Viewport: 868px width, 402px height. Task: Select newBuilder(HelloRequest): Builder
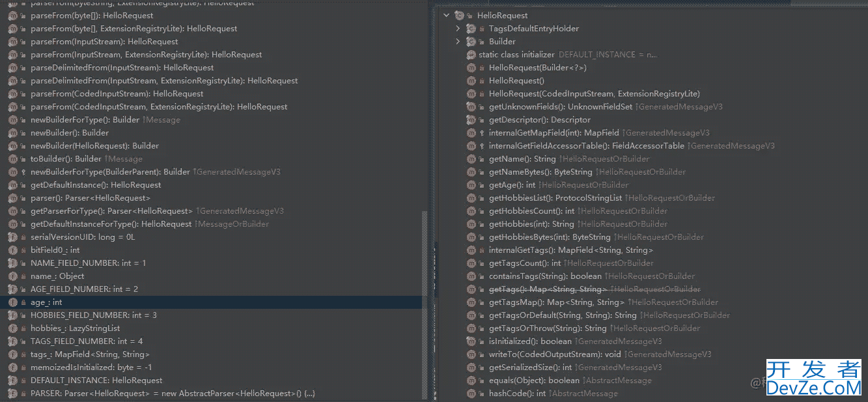tap(94, 145)
